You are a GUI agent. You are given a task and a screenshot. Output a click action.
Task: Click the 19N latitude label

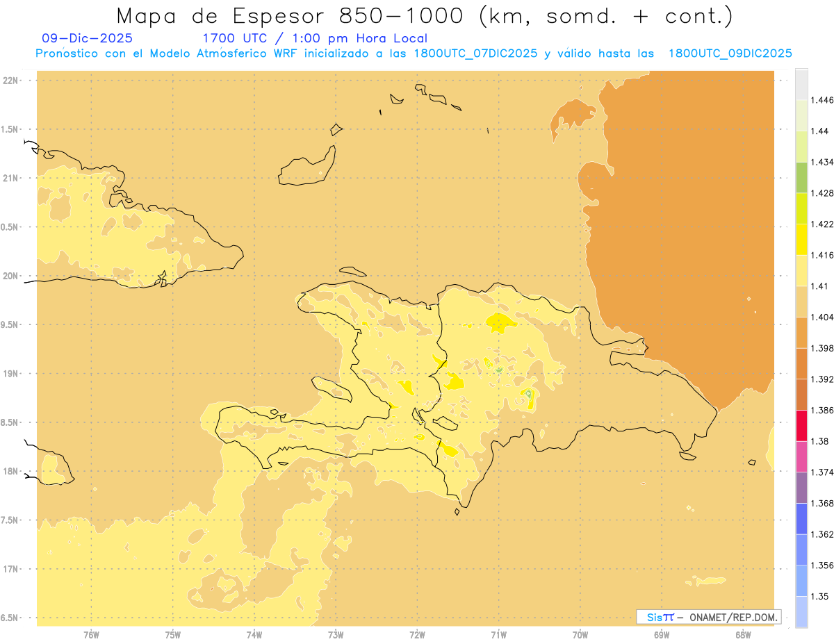(x=10, y=374)
